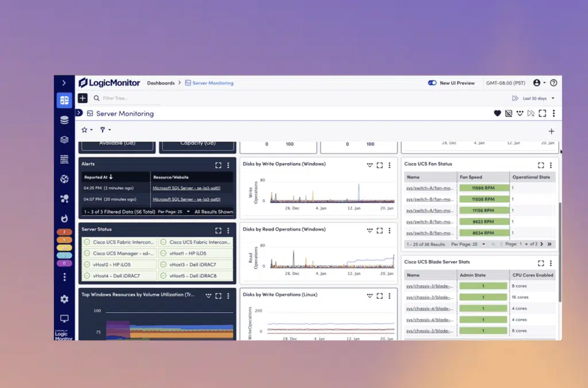Screen dimensions: 588x388
Task: Click the vHost1 - HP iLO5 status tile
Action: tap(194, 253)
